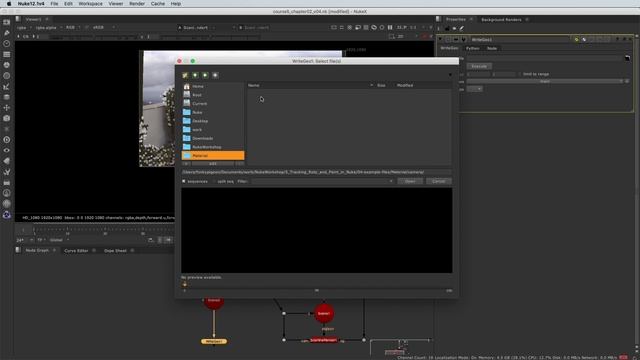Viewport: 640px width, 360px height.
Task: Open the purple plugin icon at sidebar bottom
Action: 7,215
